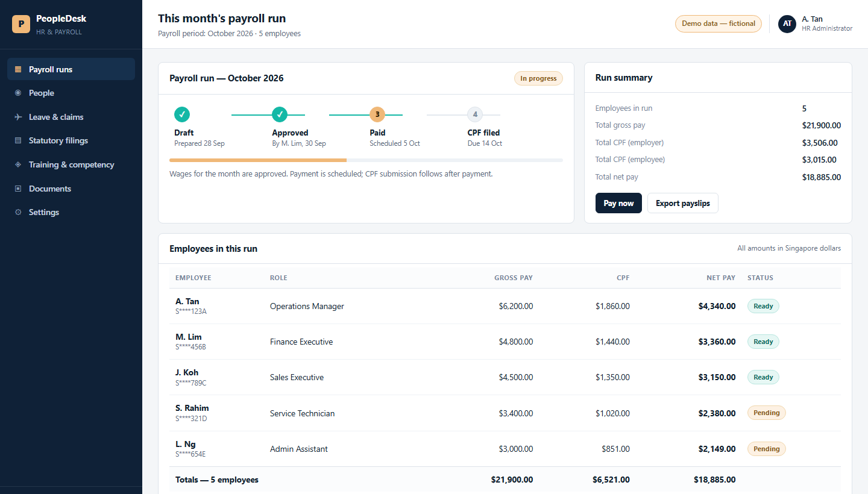Navigate to Statutory filings
The image size is (868, 494).
click(71, 140)
